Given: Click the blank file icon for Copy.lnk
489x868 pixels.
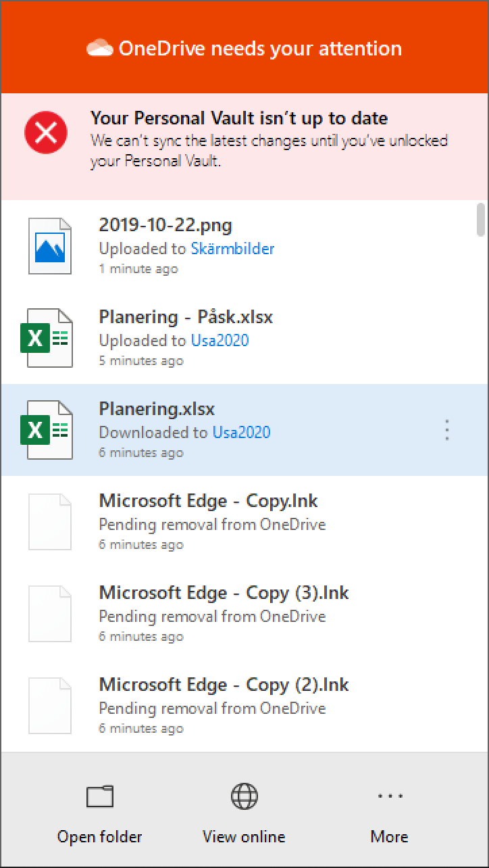Looking at the screenshot, I should [x=49, y=522].
